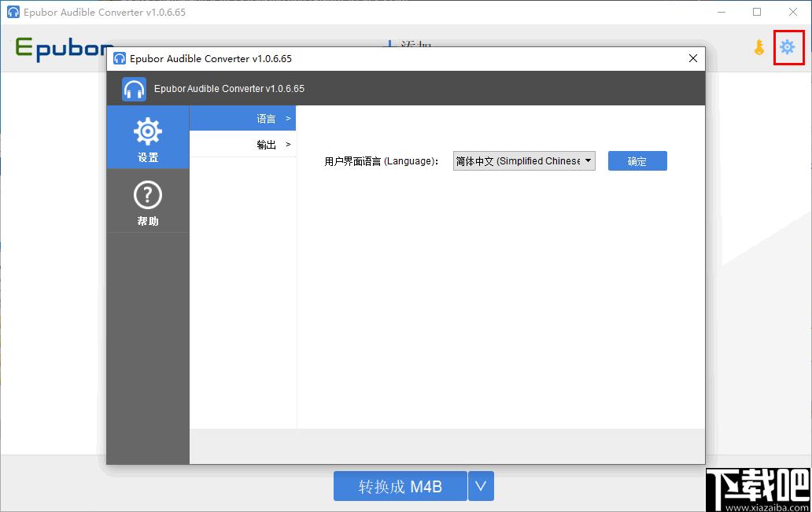812x512 pixels.
Task: Click the 用户界面语言 (Language) label
Action: 381,161
